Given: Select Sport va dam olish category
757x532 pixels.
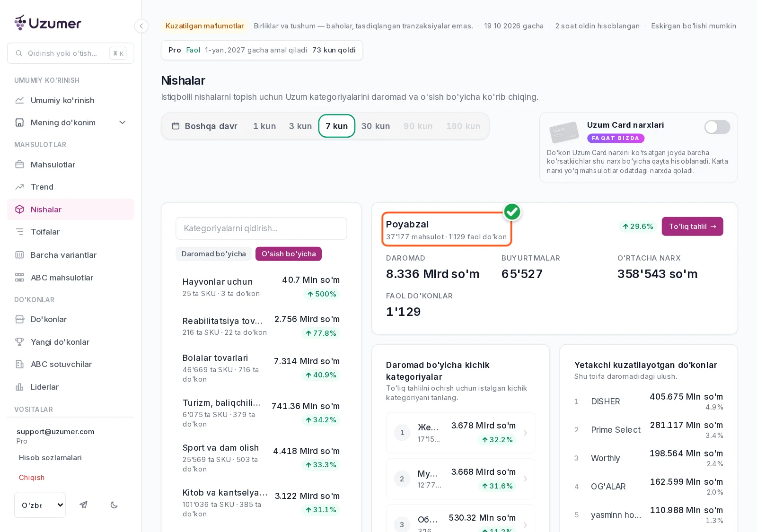Looking at the screenshot, I should [x=261, y=458].
